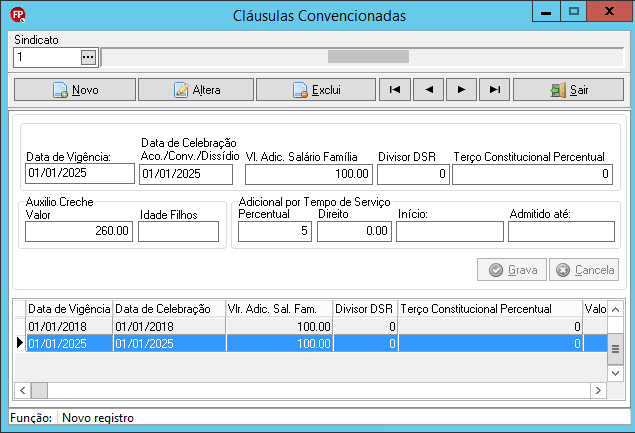This screenshot has height=433, width=635.
Task: Click the grid vertical scroll up arrow
Action: coord(615,310)
